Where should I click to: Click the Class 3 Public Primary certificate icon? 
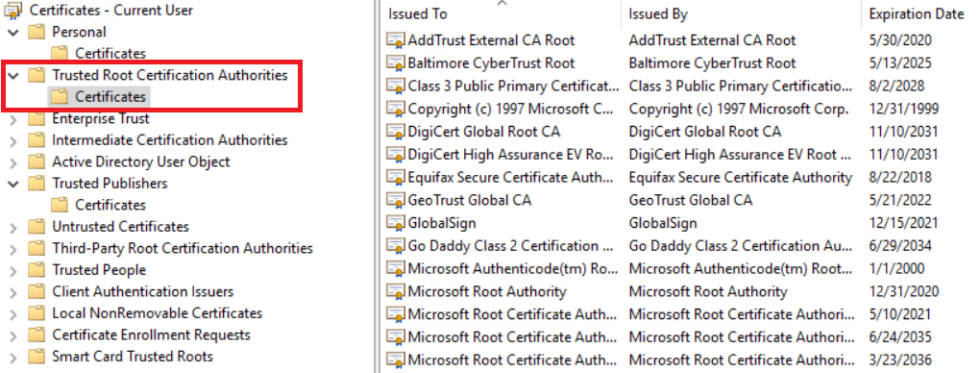pyautogui.click(x=396, y=87)
